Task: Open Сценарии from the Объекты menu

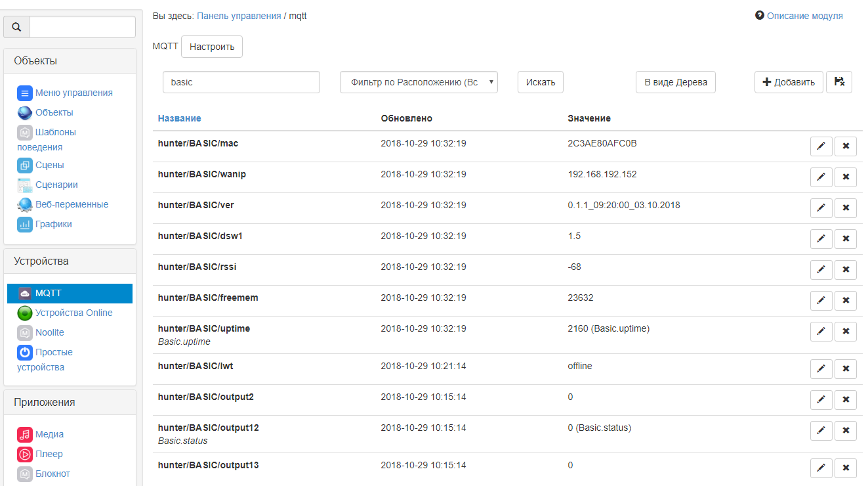Action: click(56, 185)
